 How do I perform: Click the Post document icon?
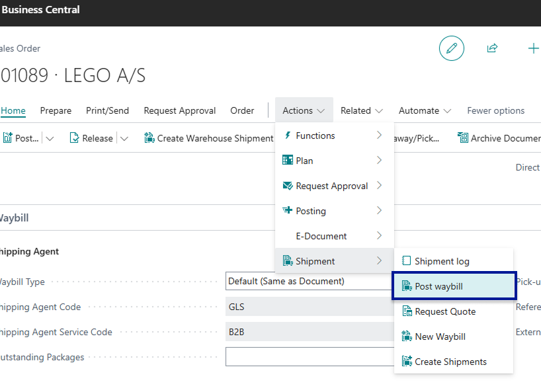[7, 137]
